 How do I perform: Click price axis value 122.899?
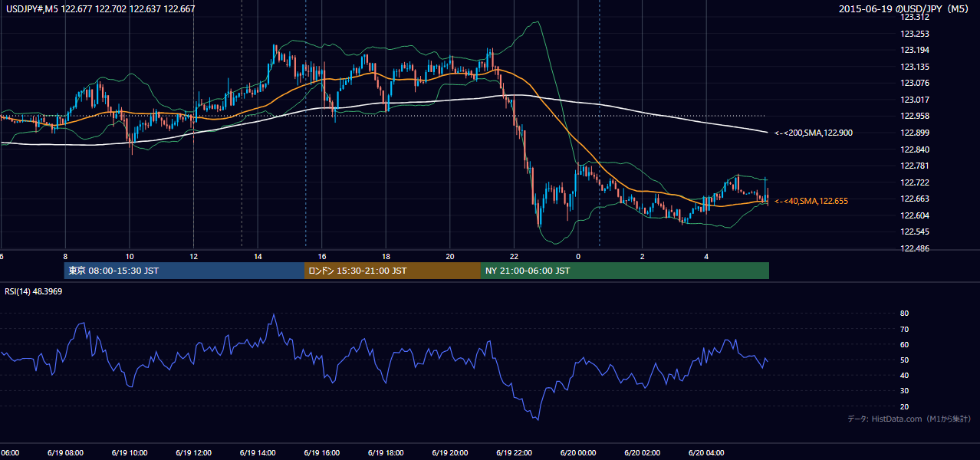coord(914,133)
